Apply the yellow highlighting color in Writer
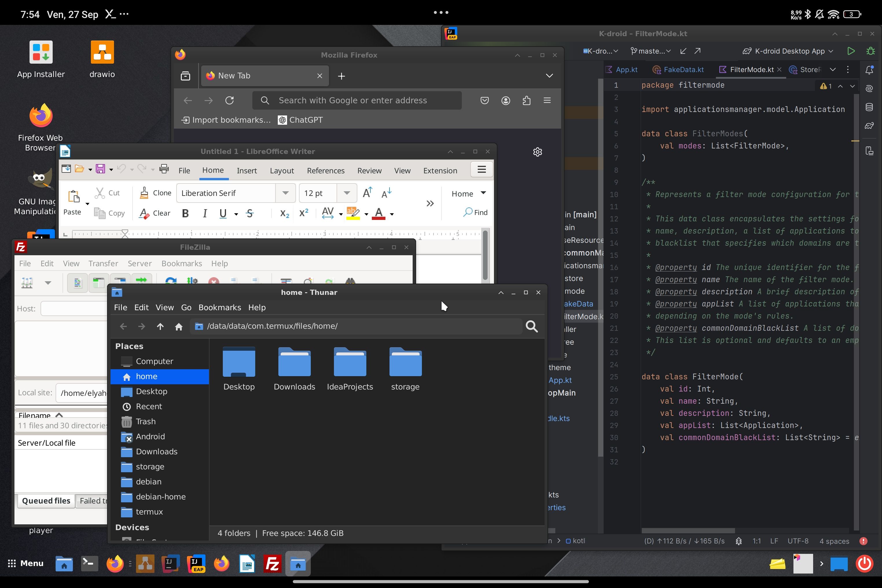 pyautogui.click(x=353, y=213)
